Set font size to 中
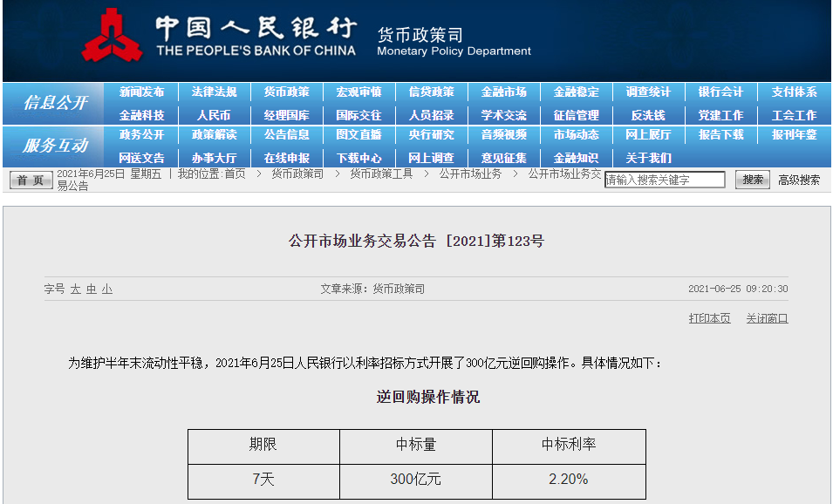Viewport: 833px width, 504px height. click(92, 289)
